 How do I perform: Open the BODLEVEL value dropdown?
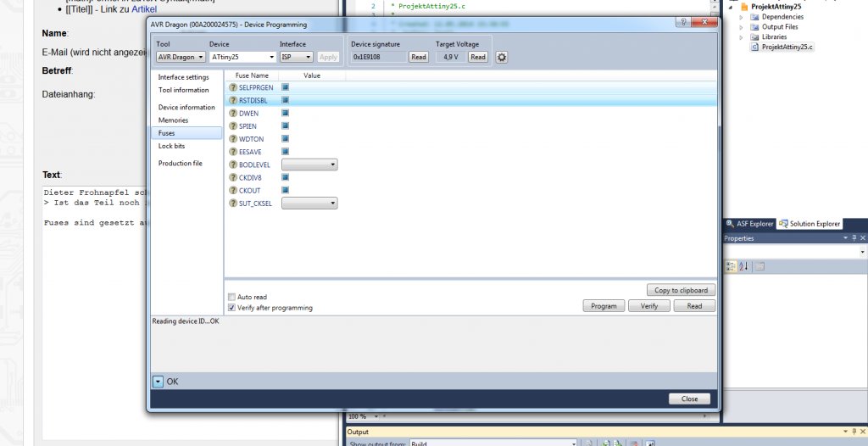(x=309, y=164)
